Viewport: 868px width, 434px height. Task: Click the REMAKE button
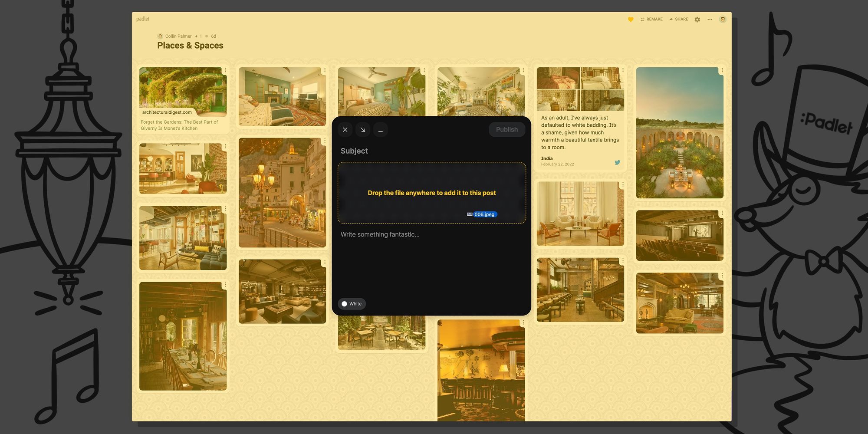(651, 20)
